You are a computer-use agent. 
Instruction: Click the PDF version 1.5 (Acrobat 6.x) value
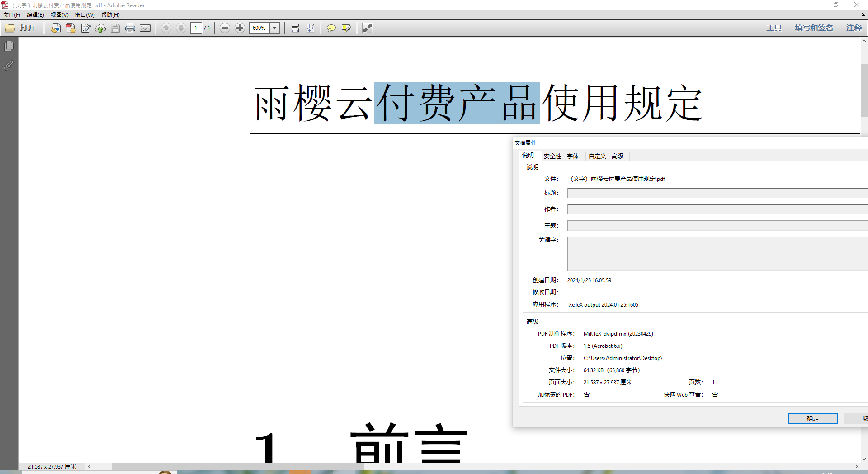[603, 346]
